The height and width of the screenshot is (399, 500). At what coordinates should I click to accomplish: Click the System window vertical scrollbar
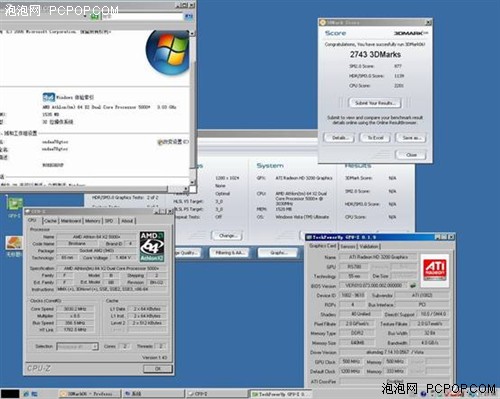[x=192, y=108]
